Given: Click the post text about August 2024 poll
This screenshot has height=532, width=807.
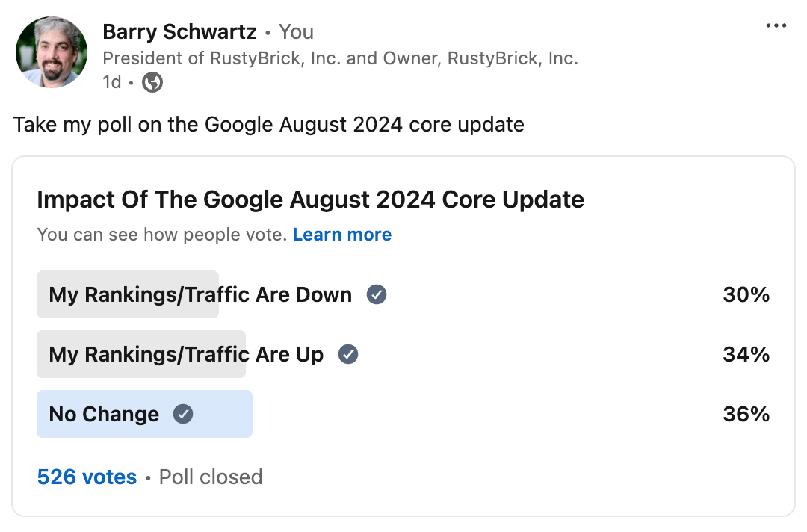Looking at the screenshot, I should point(268,124).
